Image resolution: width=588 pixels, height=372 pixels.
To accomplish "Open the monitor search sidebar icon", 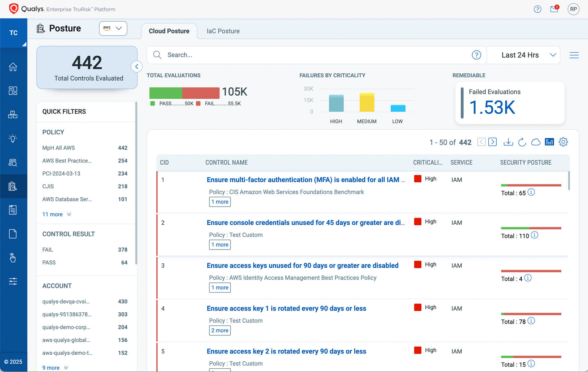I will click(13, 163).
